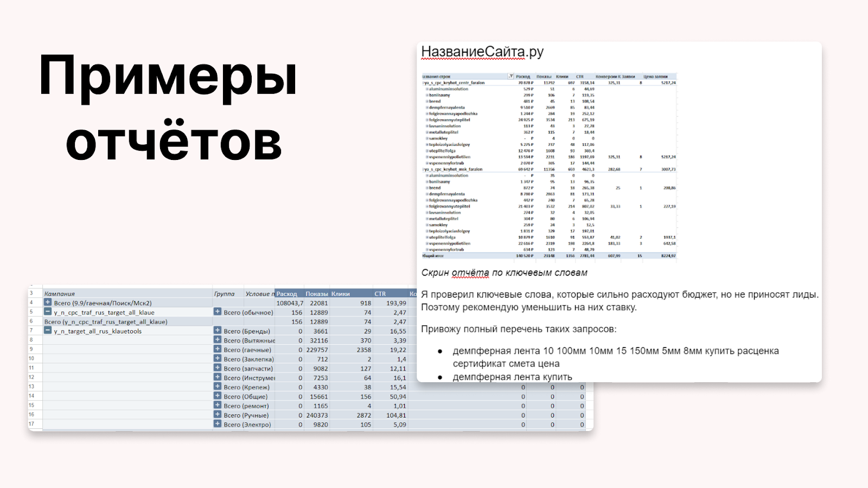Click the ya_s_cpc_keyhot_msk_faralon campaign row
Viewport: 868px width, 488px height.
(x=549, y=169)
